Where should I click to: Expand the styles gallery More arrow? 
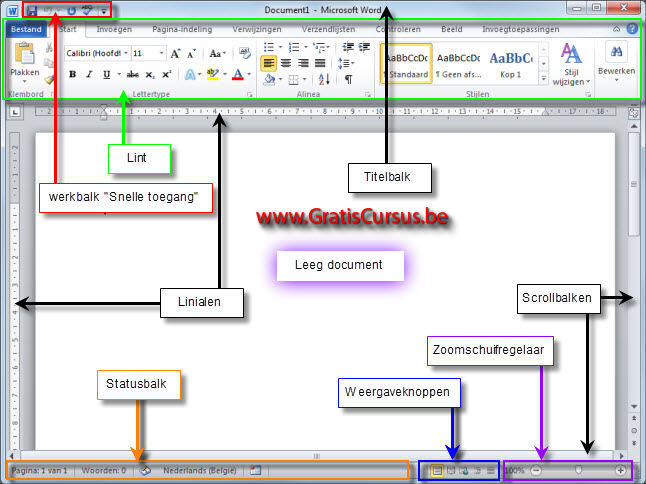click(x=544, y=78)
